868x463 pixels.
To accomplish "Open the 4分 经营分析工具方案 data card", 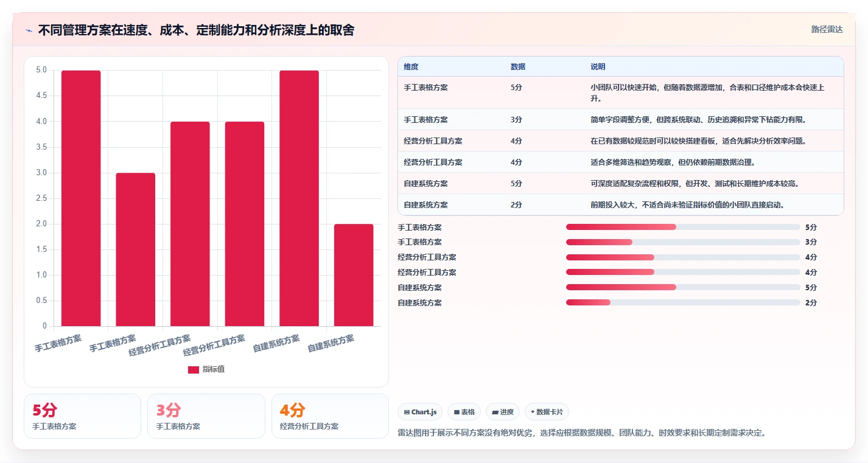I will pyautogui.click(x=330, y=416).
